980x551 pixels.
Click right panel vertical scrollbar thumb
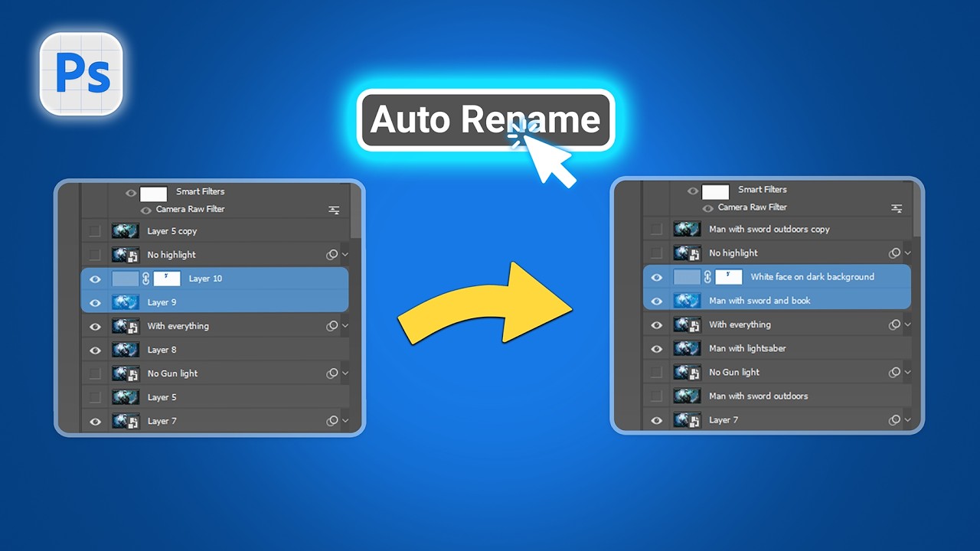917,209
